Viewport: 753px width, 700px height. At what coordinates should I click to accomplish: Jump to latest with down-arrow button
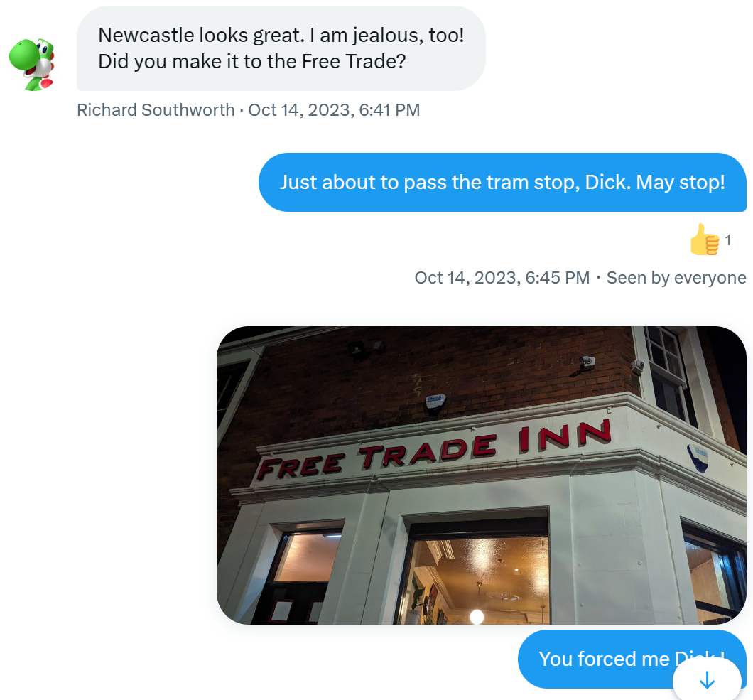pyautogui.click(x=707, y=679)
